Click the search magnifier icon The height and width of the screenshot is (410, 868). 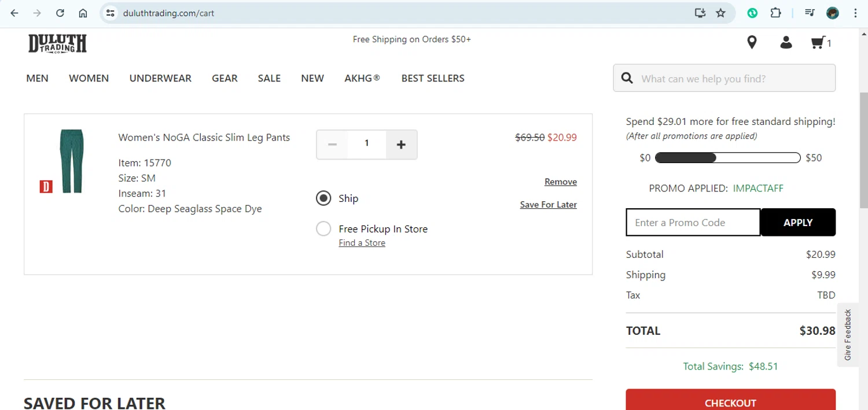pyautogui.click(x=627, y=78)
